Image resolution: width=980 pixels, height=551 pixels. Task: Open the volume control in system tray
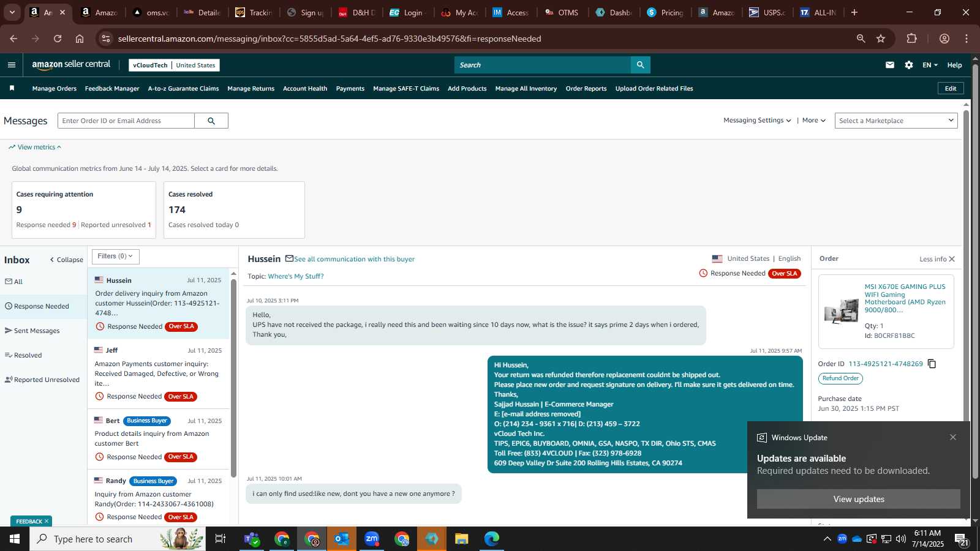click(900, 539)
